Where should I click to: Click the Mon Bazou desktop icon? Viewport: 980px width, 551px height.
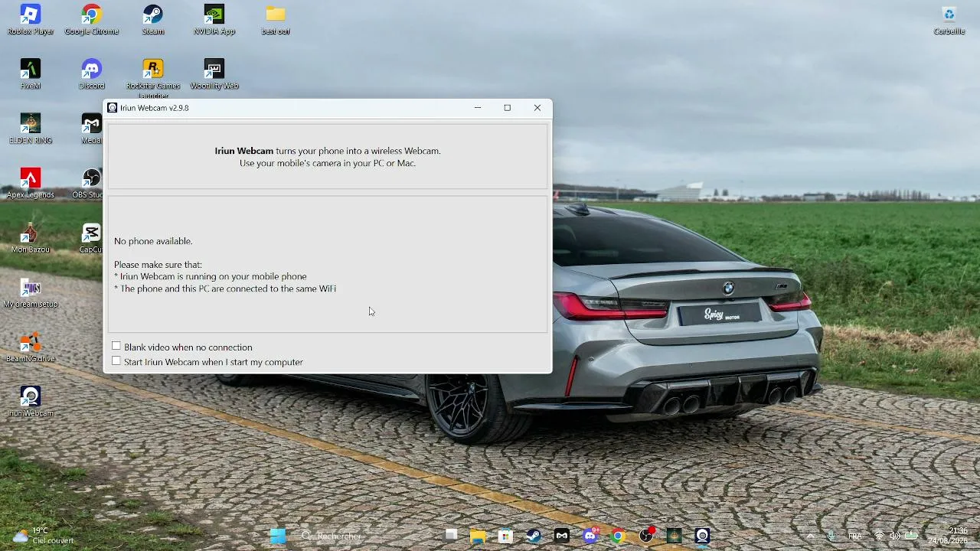(31, 238)
